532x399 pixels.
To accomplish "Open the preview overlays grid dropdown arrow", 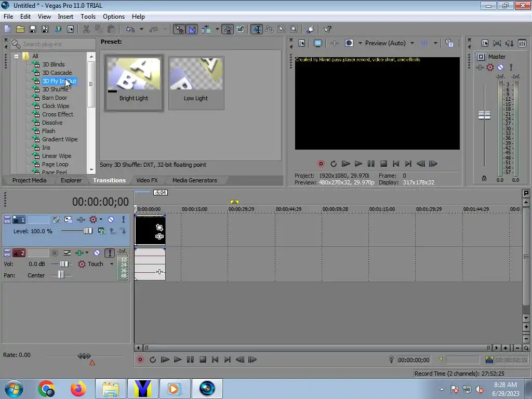I will pyautogui.click(x=435, y=43).
